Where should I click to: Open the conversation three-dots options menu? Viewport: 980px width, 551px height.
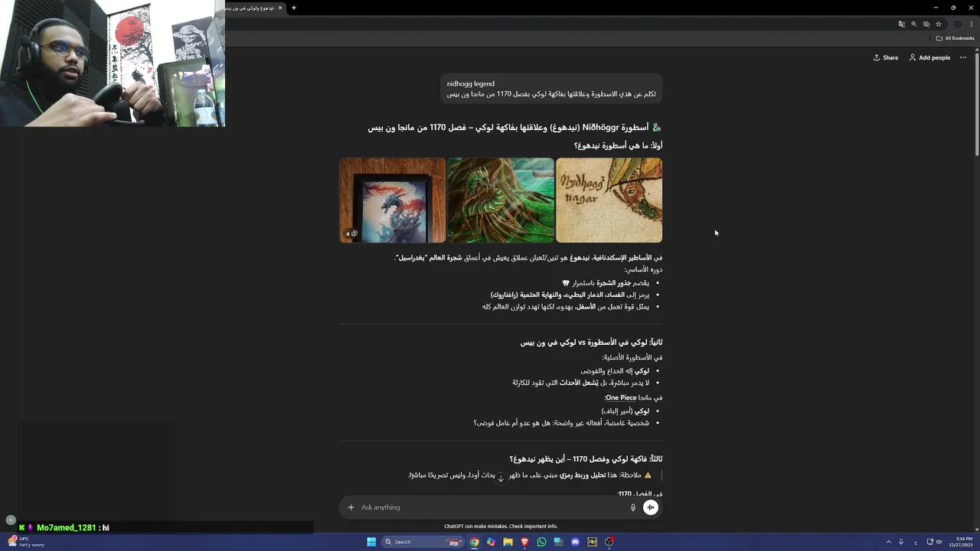tap(963, 57)
